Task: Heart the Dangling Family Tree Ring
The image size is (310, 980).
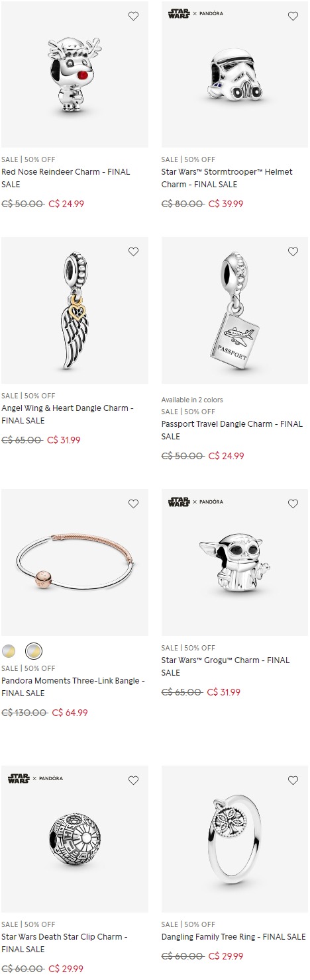Action: coord(293,780)
